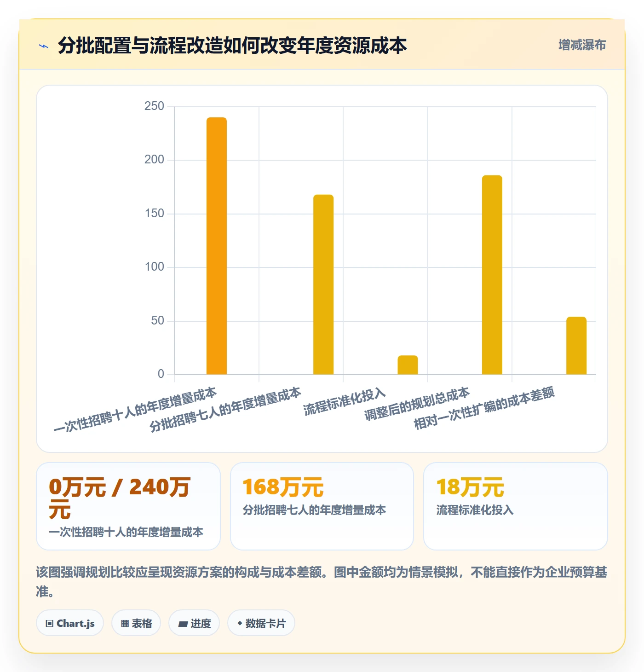Image resolution: width=644 pixels, height=672 pixels.
Task: Click the 0万元 / 240万元 card value
Action: click(120, 498)
